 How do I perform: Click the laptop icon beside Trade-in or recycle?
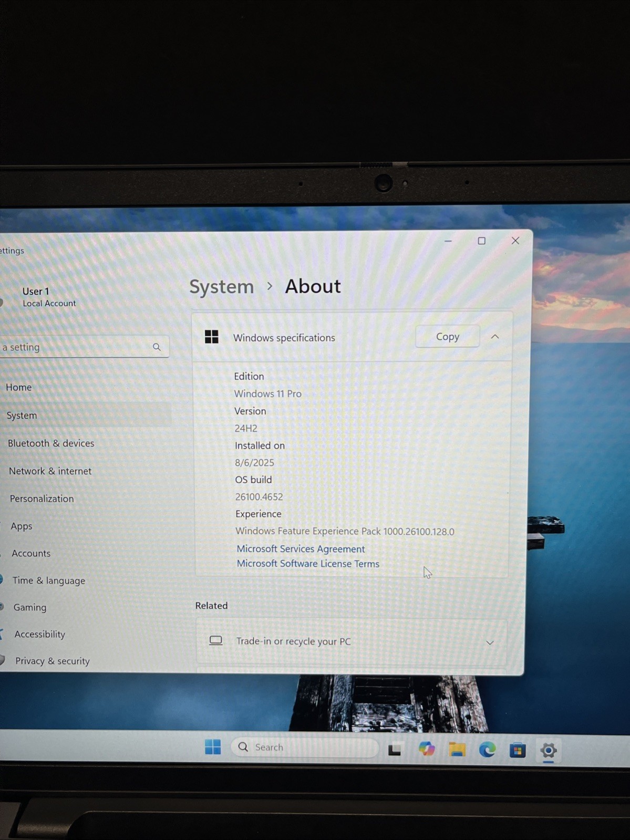coord(216,640)
